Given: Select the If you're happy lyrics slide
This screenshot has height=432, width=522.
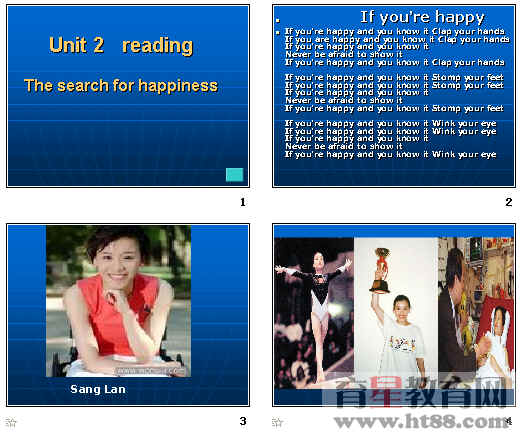Looking at the screenshot, I should coord(394,96).
